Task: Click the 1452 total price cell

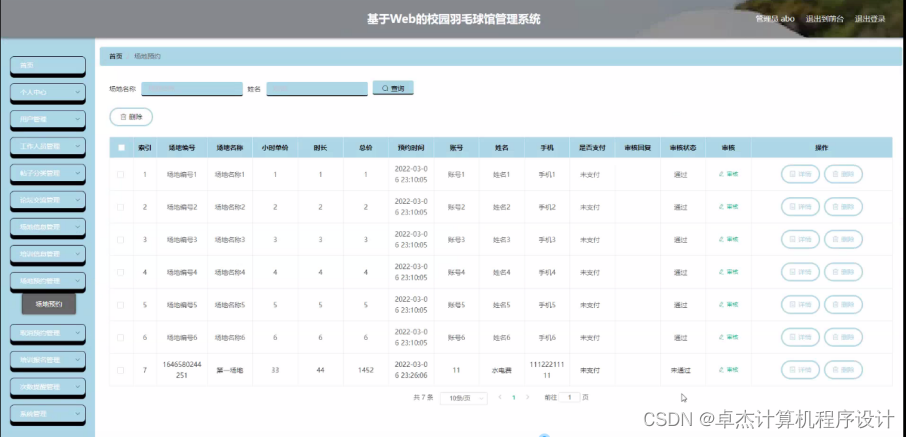Action: [366, 370]
